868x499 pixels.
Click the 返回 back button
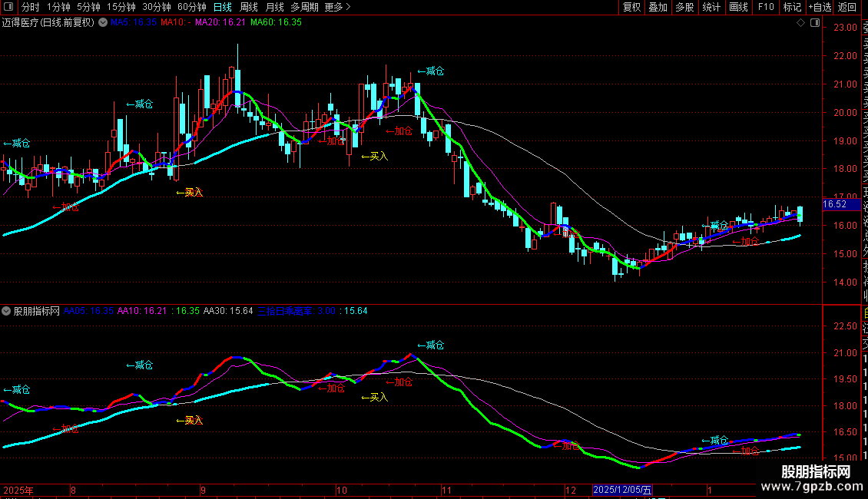click(847, 7)
